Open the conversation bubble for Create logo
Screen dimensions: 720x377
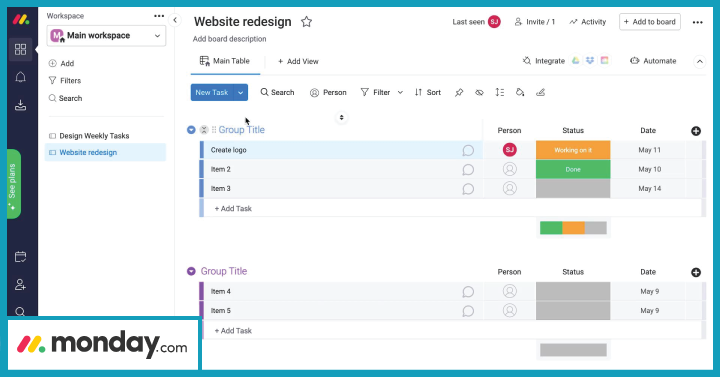click(x=468, y=150)
